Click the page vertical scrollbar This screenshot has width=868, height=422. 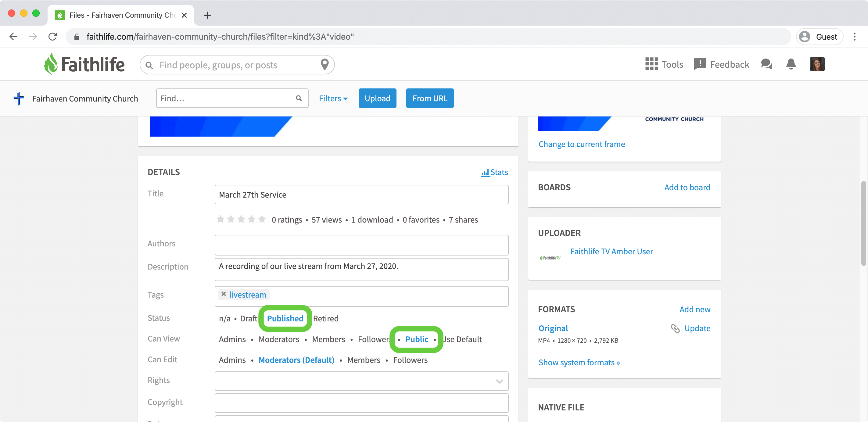(x=863, y=224)
